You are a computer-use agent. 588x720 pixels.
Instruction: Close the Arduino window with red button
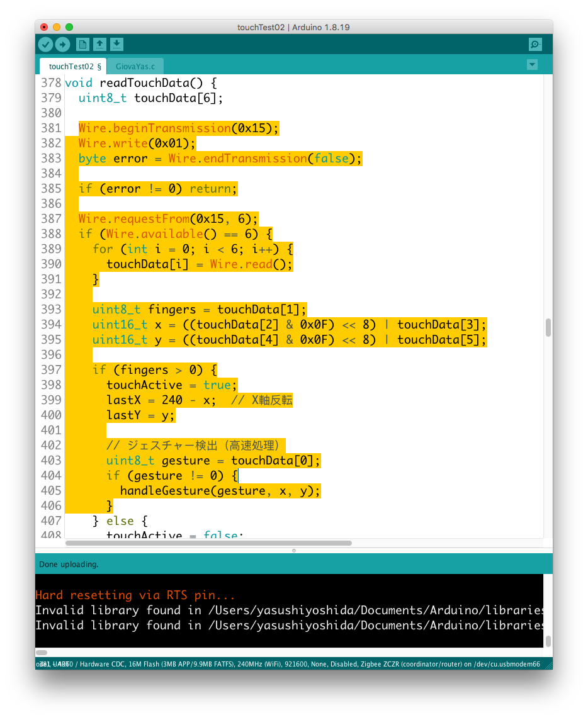click(44, 27)
